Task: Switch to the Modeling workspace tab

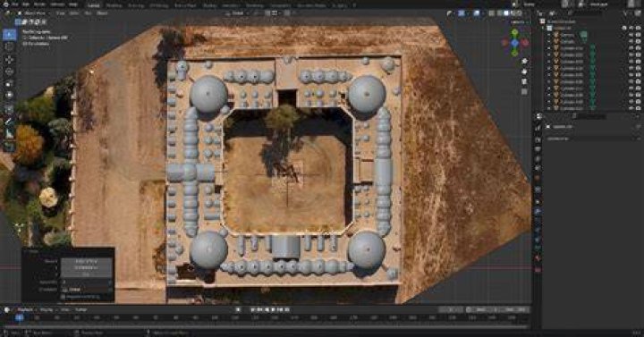Action: pyautogui.click(x=114, y=5)
